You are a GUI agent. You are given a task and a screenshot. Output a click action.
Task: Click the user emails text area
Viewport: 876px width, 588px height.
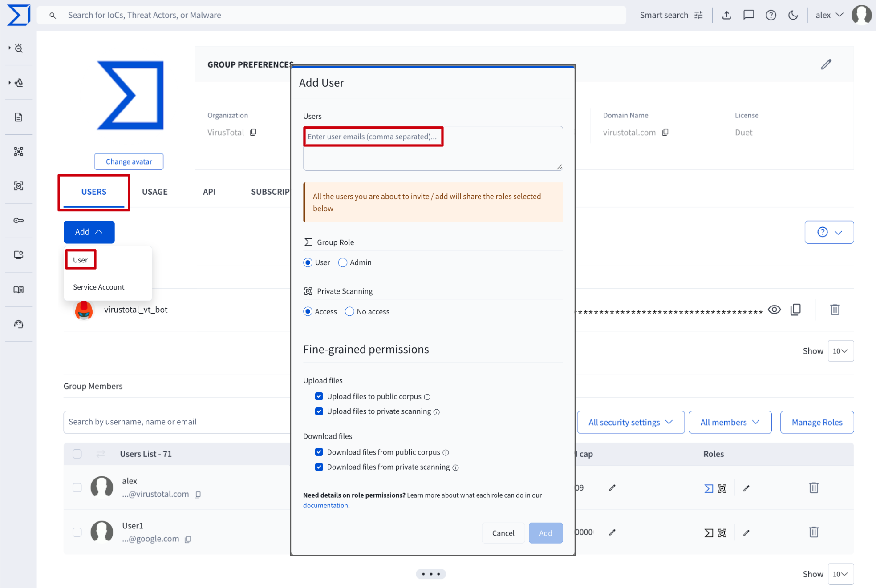(x=433, y=148)
